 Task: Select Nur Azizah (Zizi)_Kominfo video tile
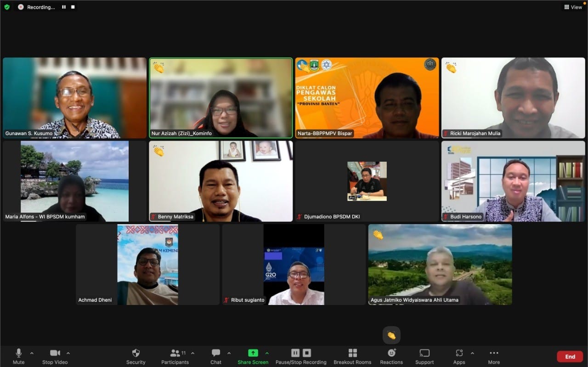click(221, 98)
